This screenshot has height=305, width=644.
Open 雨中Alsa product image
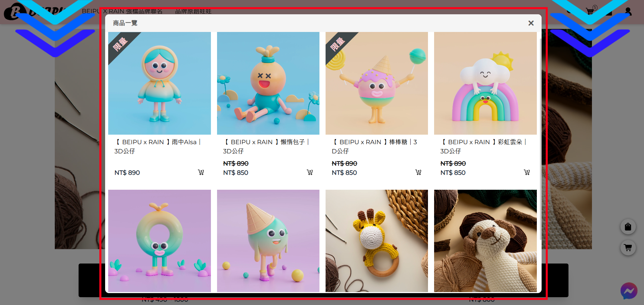pyautogui.click(x=160, y=83)
